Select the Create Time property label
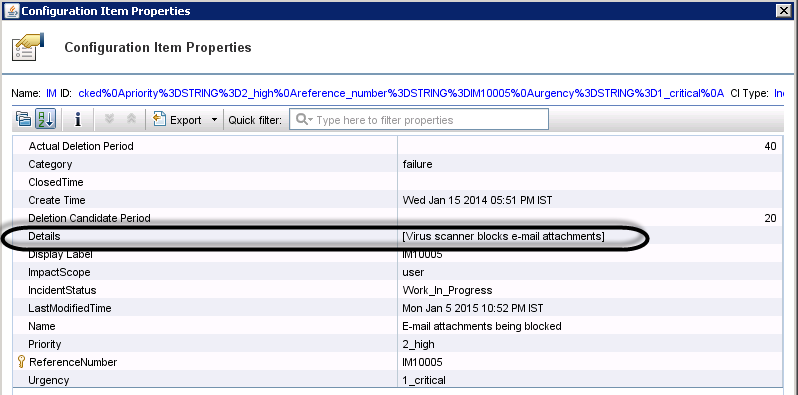This screenshot has width=798, height=395. pyautogui.click(x=57, y=200)
